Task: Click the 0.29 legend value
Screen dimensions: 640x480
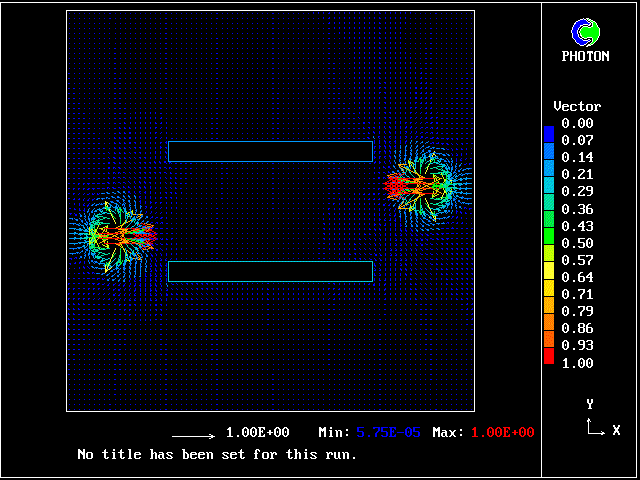Action: point(577,191)
